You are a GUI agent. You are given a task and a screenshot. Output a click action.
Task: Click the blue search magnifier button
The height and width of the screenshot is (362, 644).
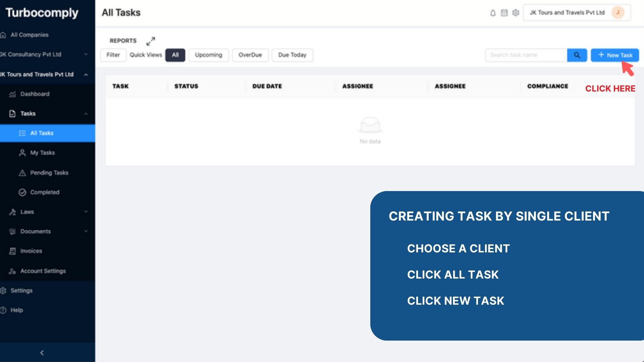pyautogui.click(x=577, y=55)
